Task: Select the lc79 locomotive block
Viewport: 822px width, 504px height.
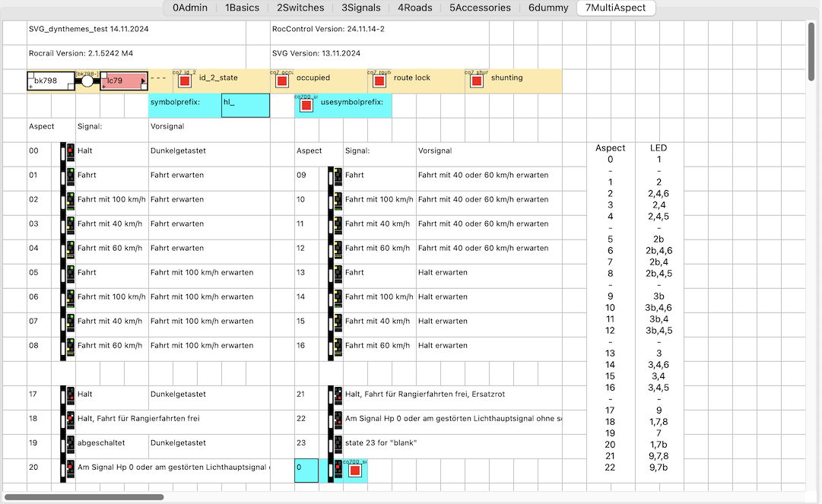Action: (x=124, y=81)
